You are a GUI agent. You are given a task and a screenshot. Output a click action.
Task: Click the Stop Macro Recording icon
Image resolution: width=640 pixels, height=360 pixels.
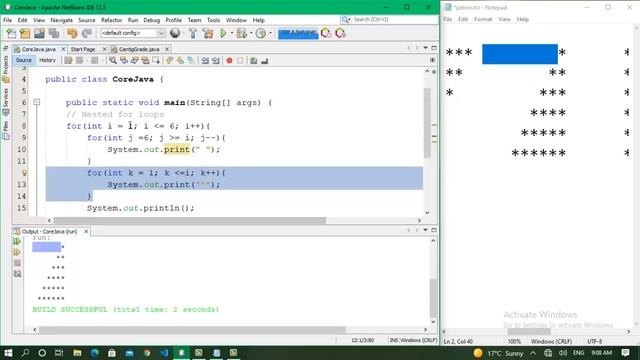[x=240, y=60]
